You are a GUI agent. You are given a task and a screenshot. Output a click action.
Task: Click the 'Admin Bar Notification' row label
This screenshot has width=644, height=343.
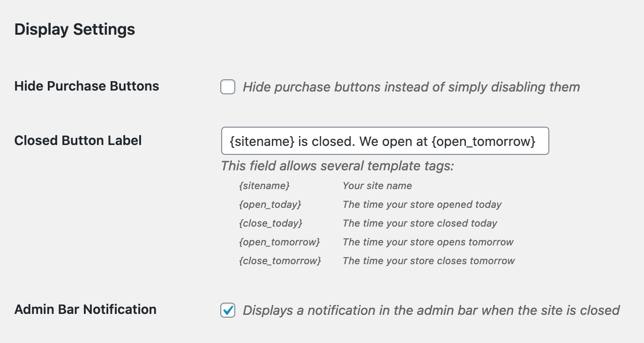85,310
